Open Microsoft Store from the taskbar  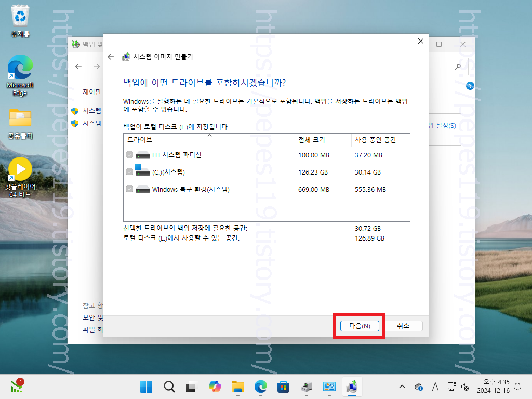[283, 387]
